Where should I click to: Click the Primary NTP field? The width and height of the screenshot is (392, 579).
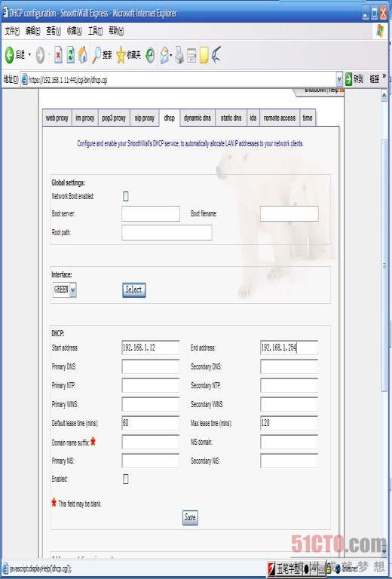tap(151, 385)
